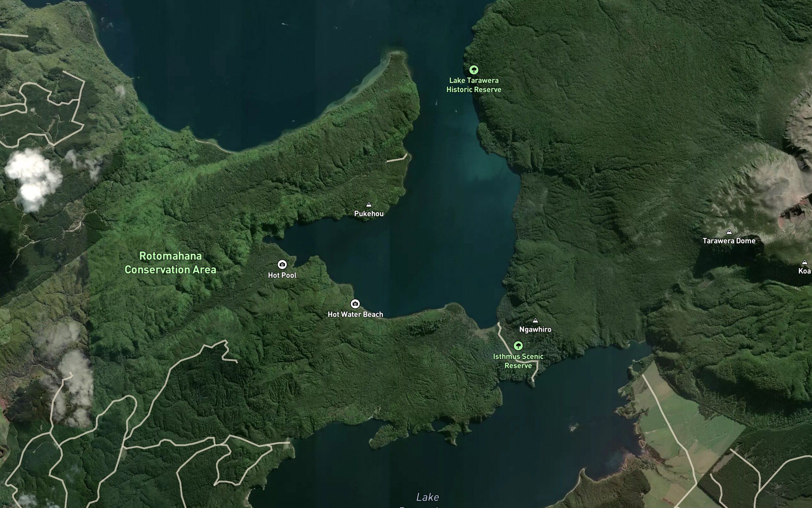Click the Koa peak triangle marker
812x508 pixels.
tap(804, 262)
